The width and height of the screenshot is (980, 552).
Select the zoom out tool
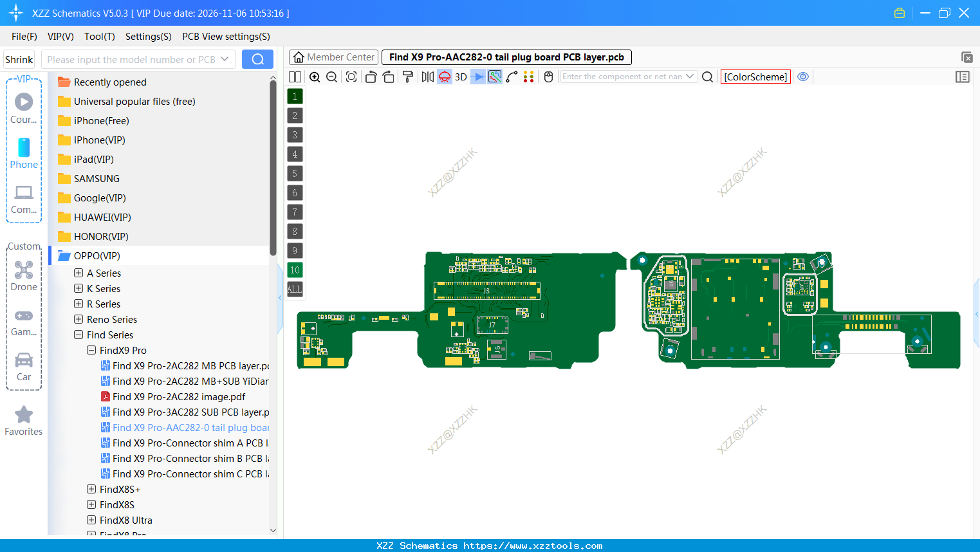coord(331,77)
